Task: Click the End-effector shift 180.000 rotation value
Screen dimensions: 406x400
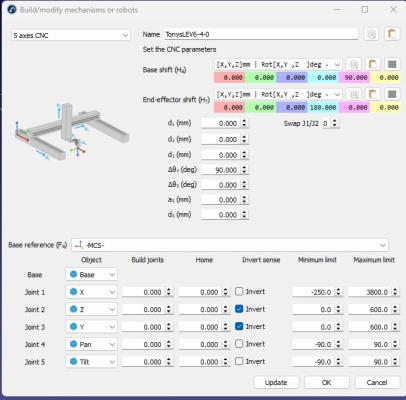Action: point(323,108)
